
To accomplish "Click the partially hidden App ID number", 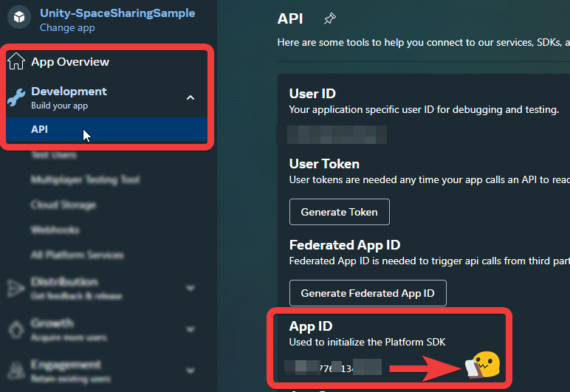I will (333, 368).
